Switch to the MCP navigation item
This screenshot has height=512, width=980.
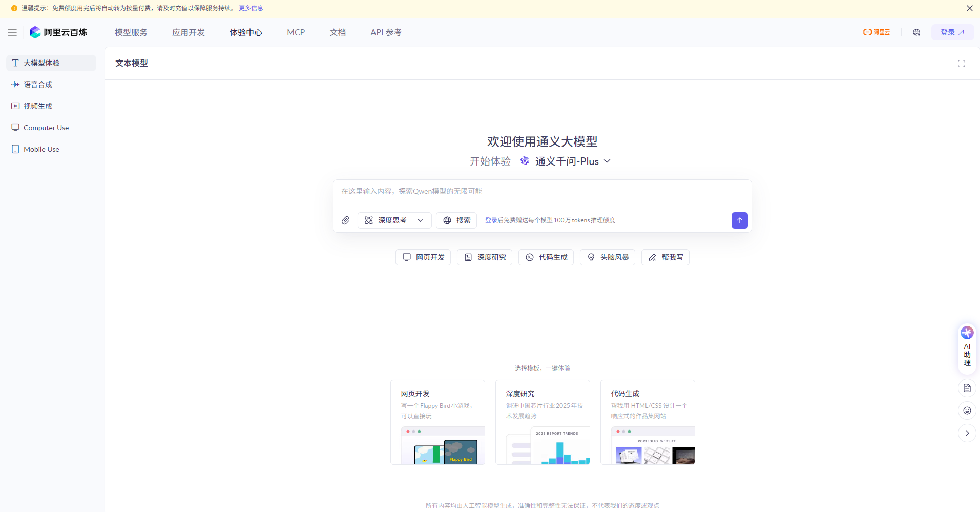point(296,32)
